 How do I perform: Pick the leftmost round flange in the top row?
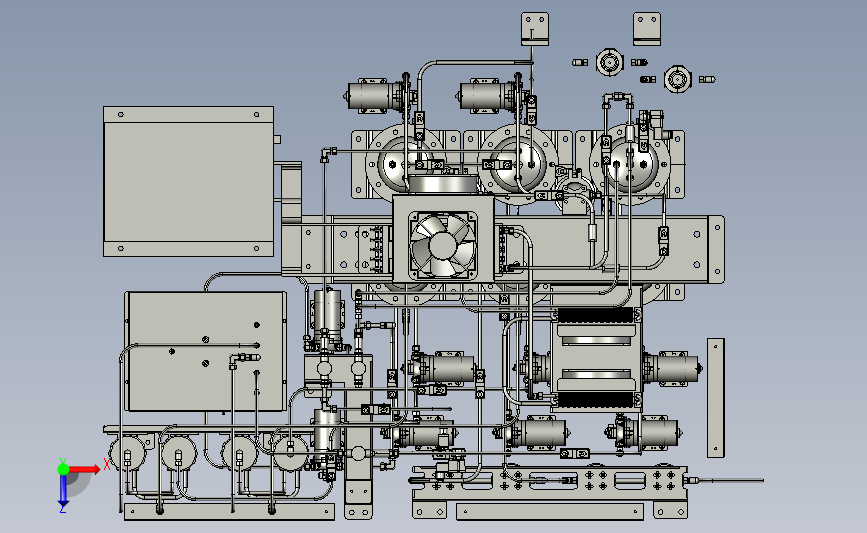click(x=406, y=164)
